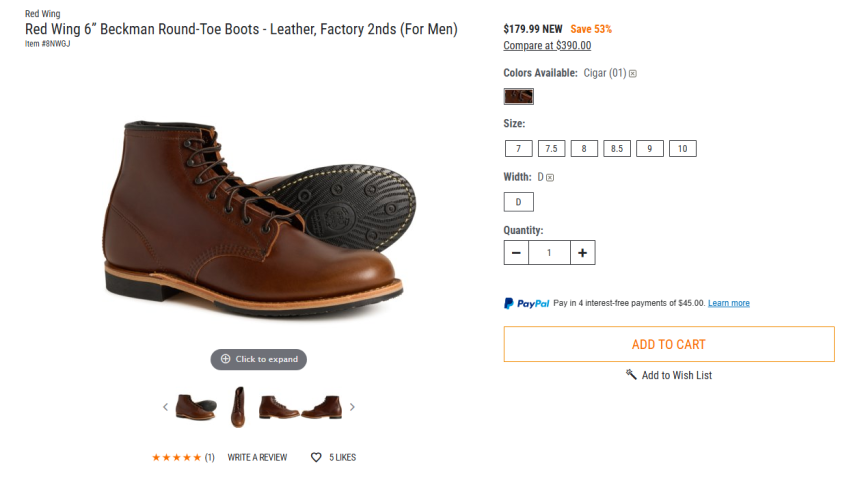
Task: Select size 10
Action: [x=682, y=149]
